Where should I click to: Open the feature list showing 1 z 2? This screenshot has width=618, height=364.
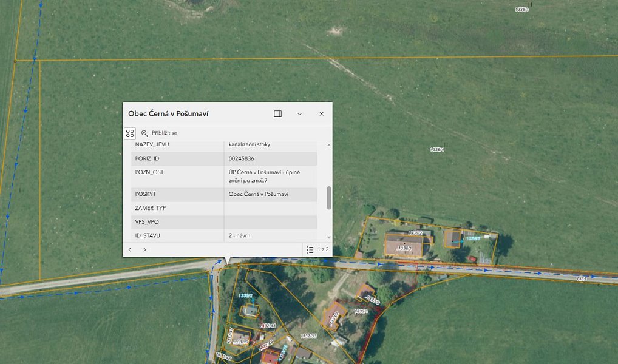[317, 249]
